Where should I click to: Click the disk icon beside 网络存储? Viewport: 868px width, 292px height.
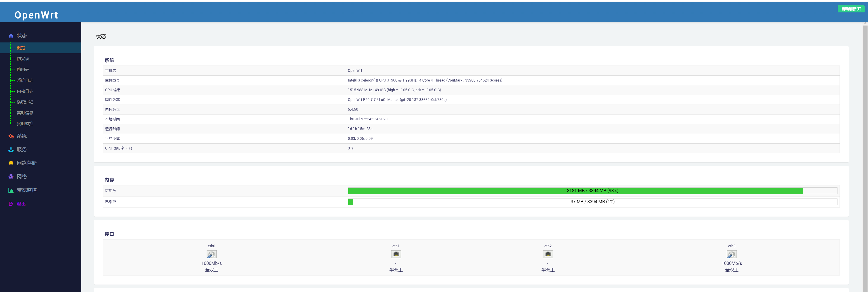point(11,163)
